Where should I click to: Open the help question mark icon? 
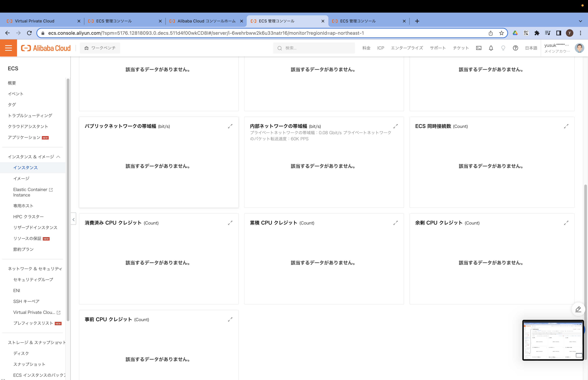pyautogui.click(x=516, y=48)
